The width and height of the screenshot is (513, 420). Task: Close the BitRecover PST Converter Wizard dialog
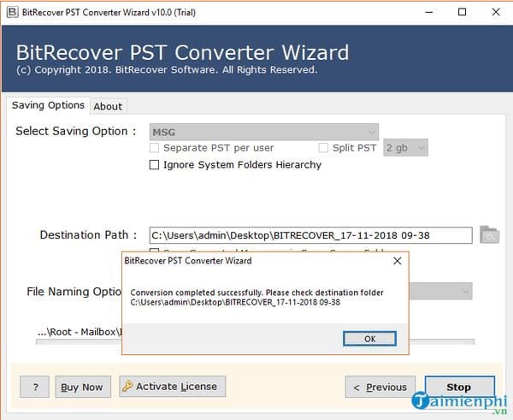398,261
